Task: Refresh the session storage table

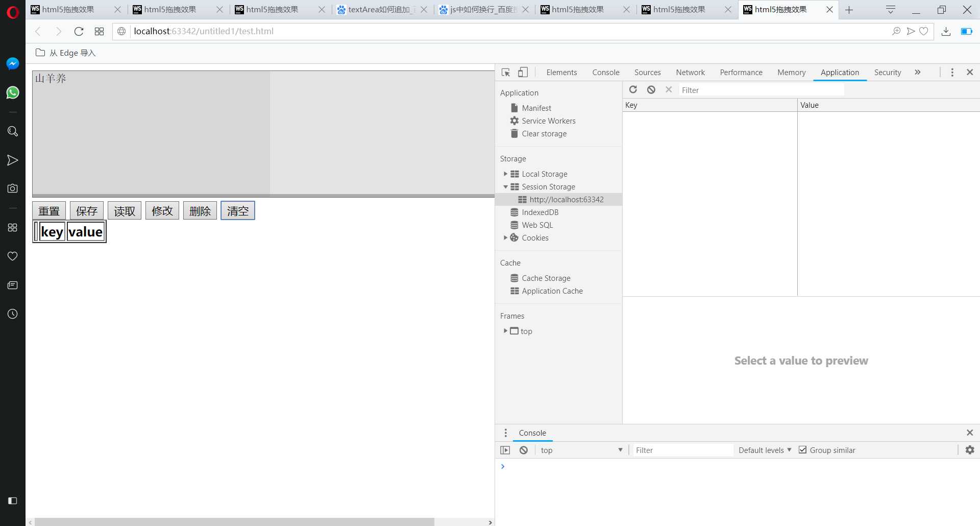Action: point(633,89)
